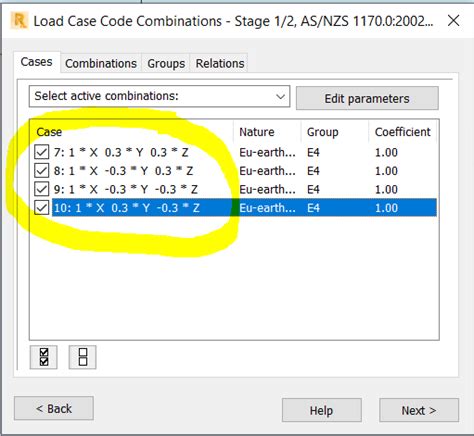Uncheck case 7 checkbox
The image size is (474, 436).
pyautogui.click(x=42, y=152)
